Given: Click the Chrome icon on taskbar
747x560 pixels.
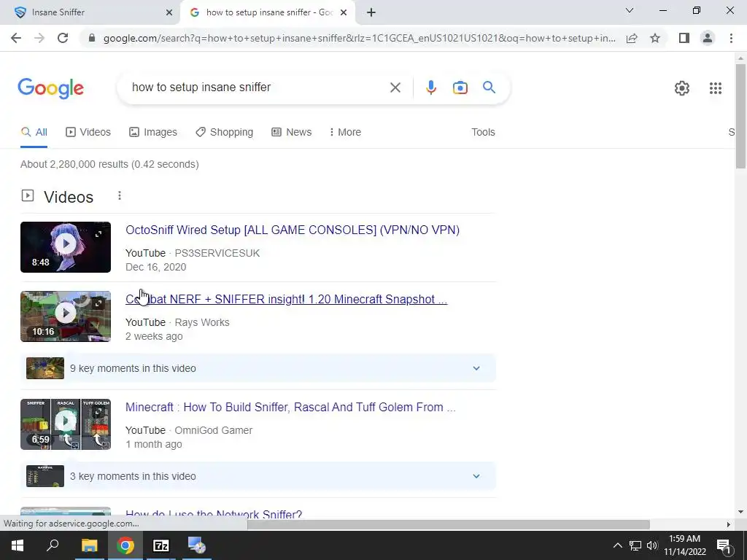Looking at the screenshot, I should tap(125, 545).
